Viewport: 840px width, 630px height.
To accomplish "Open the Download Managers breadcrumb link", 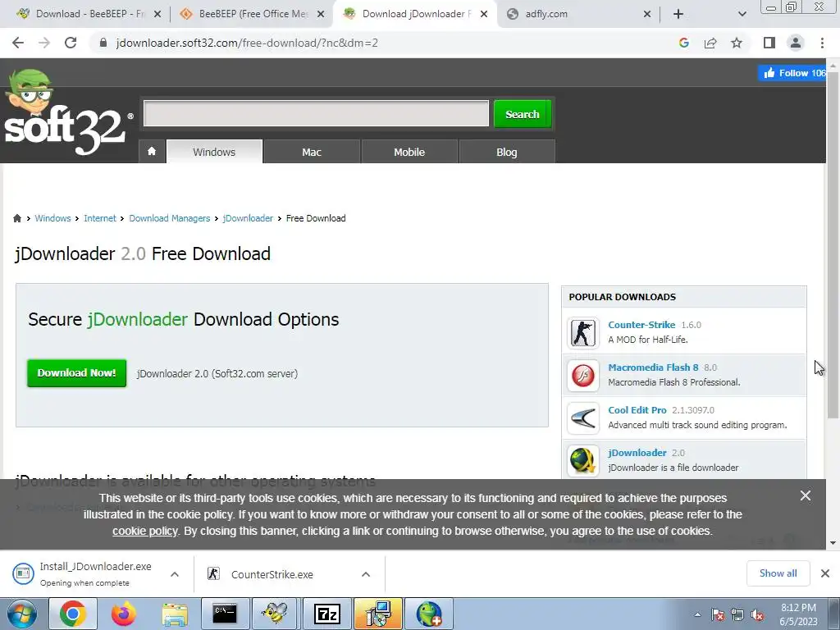I will point(169,218).
